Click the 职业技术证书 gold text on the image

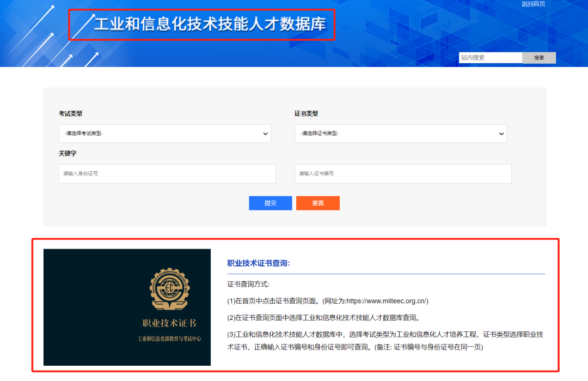pyautogui.click(x=169, y=323)
